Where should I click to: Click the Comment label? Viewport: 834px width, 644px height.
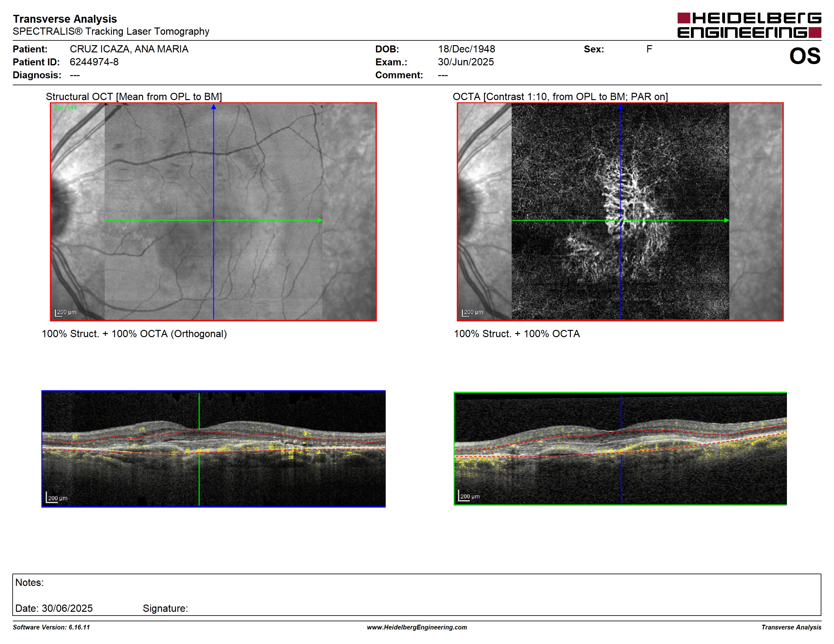point(399,75)
